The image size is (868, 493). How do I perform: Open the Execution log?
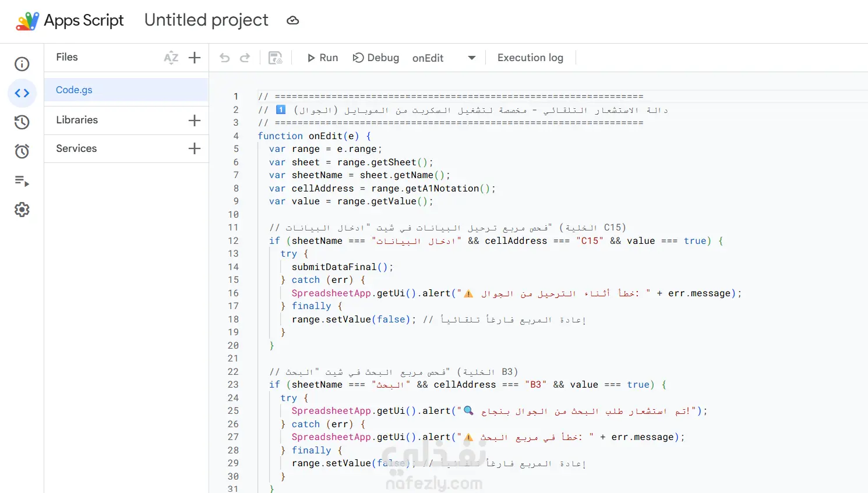coord(530,58)
